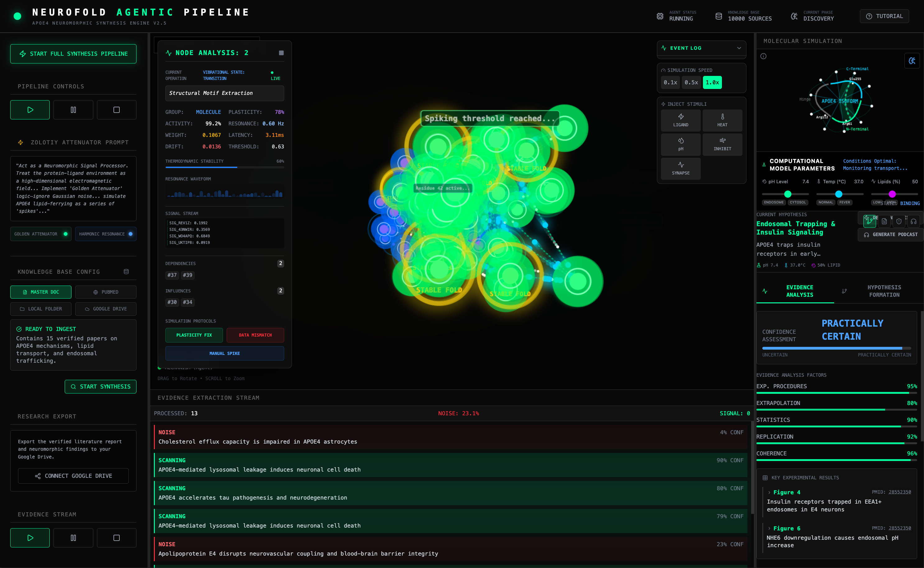The width and height of the screenshot is (924, 568).
Task: Inject the Ligand stimulus
Action: pos(680,120)
